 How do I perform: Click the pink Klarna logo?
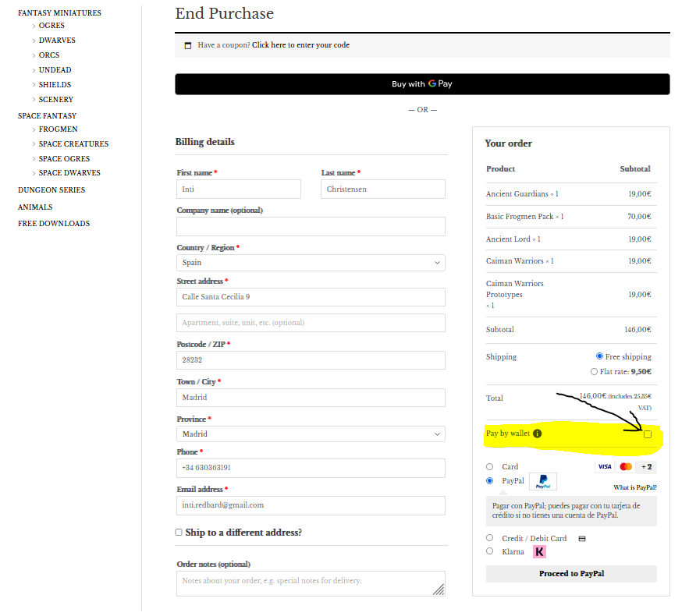coord(539,551)
